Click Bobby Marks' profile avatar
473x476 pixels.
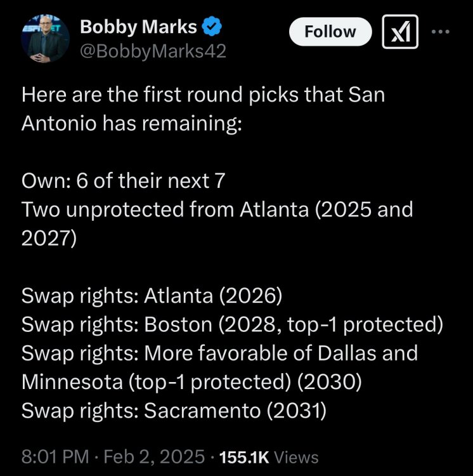(44, 39)
